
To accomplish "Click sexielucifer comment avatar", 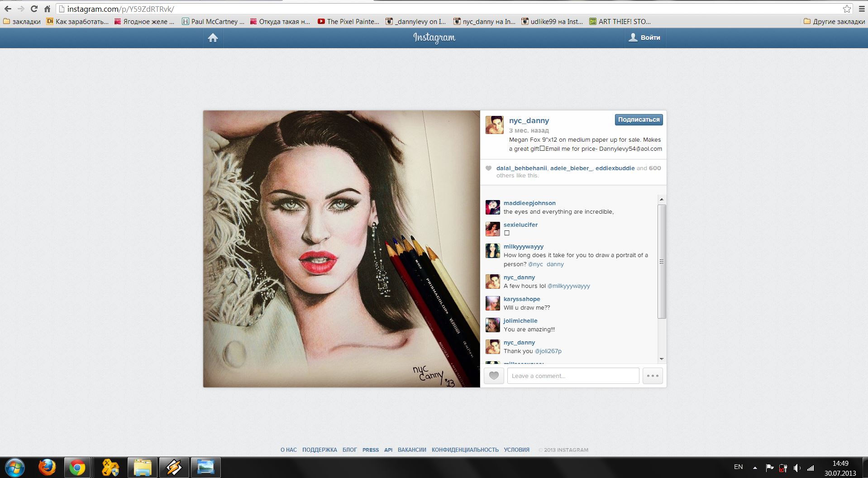I will [x=493, y=229].
